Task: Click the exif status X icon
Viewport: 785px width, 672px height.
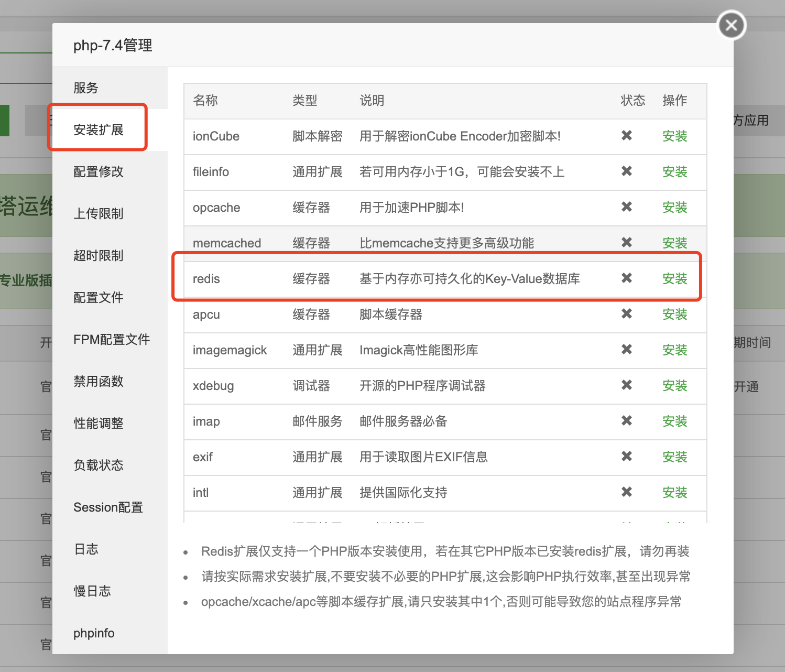Action: (x=626, y=457)
